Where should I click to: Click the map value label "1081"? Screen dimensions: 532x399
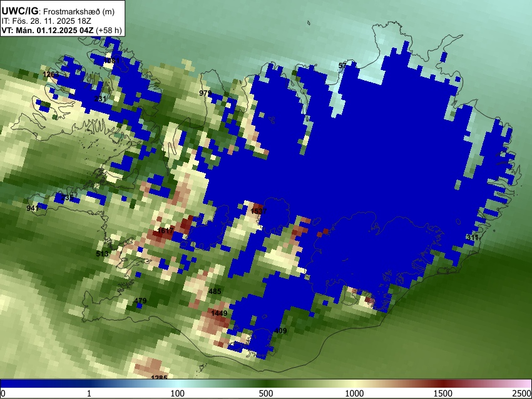point(111,61)
